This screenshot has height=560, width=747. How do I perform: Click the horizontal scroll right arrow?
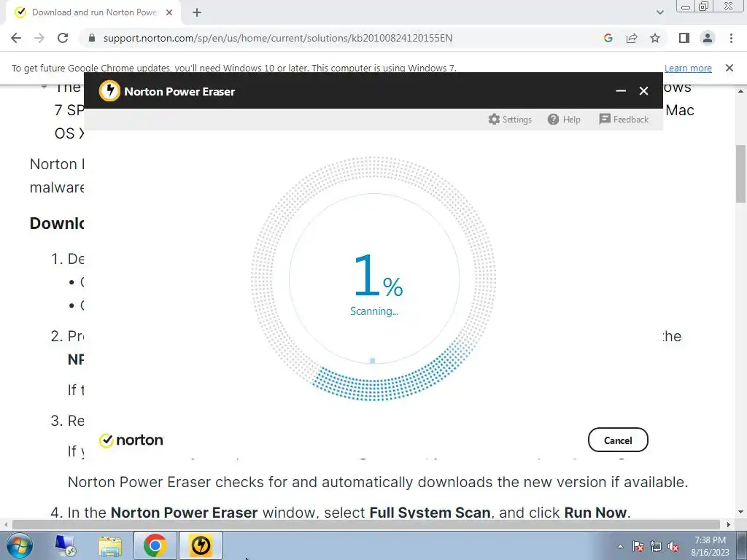click(x=729, y=524)
